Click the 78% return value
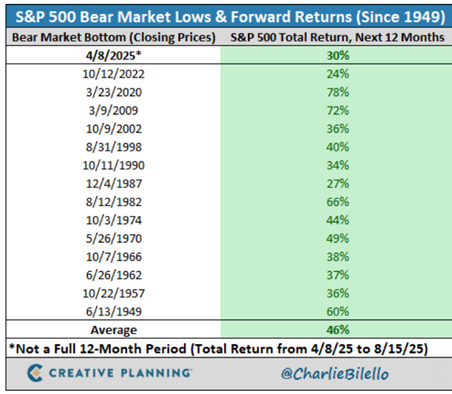Image resolution: width=452 pixels, height=394 pixels. point(338,92)
